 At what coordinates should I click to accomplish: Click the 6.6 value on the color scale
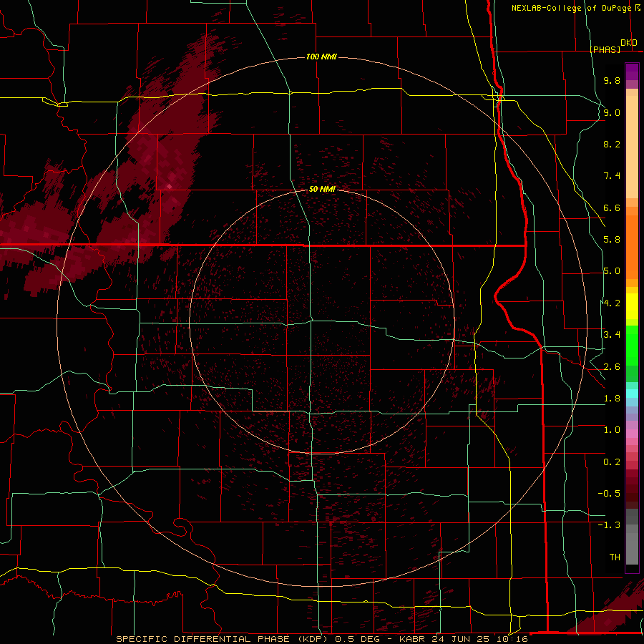click(612, 208)
